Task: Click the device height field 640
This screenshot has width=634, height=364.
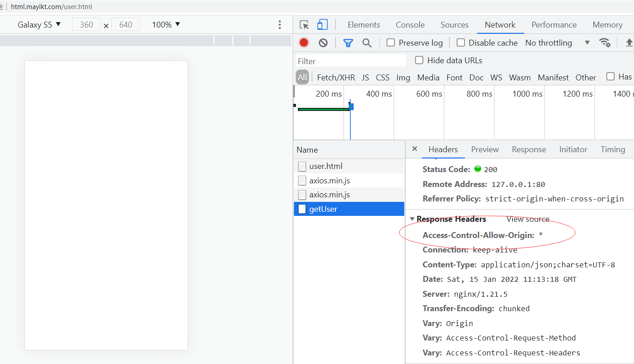Action: [126, 25]
